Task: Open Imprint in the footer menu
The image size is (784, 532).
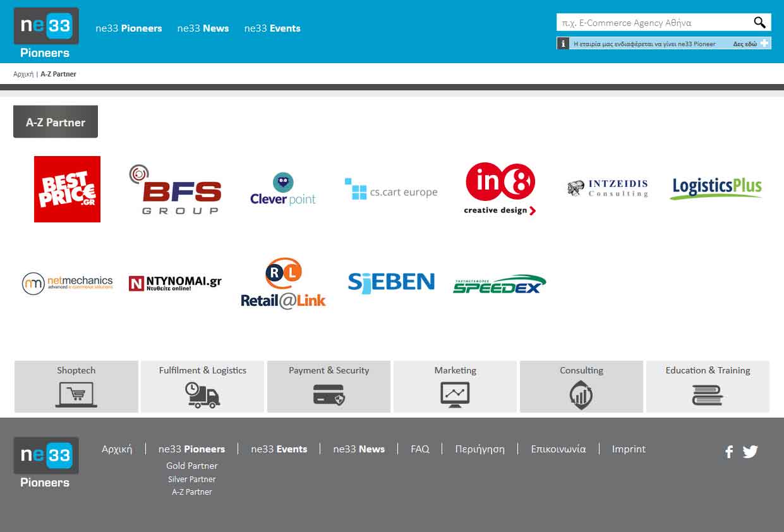Action: tap(629, 449)
